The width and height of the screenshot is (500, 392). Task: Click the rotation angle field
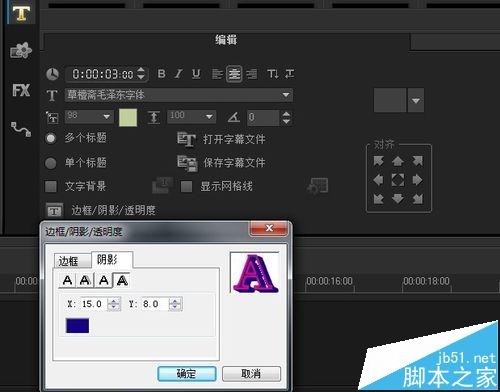(x=263, y=118)
